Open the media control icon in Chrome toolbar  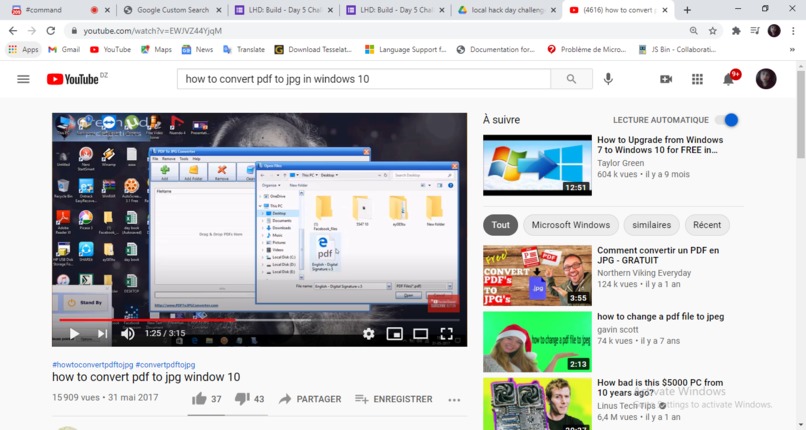click(755, 31)
